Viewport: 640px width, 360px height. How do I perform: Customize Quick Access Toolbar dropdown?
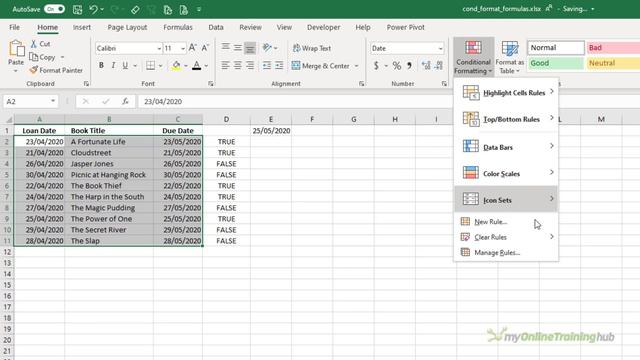point(199,9)
